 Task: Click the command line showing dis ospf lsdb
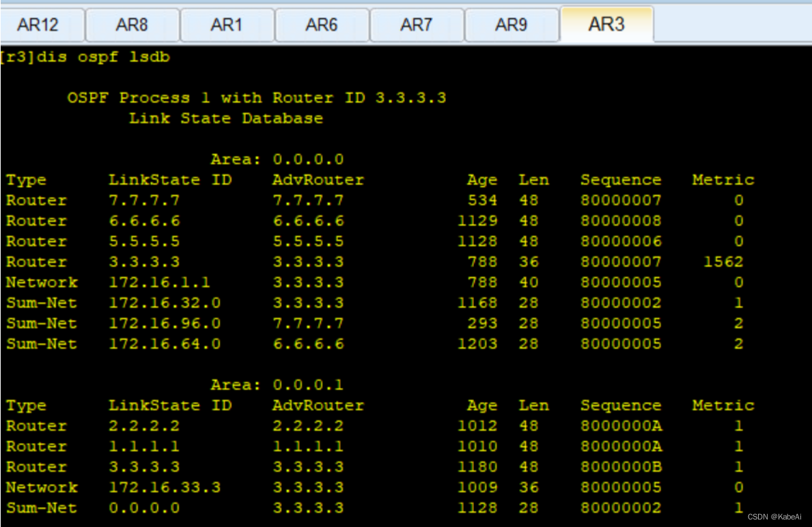point(86,57)
